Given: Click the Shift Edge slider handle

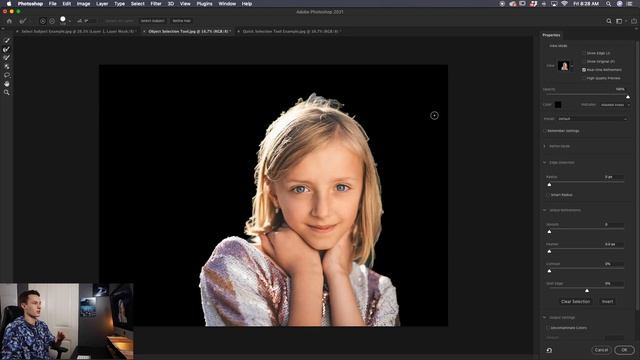Looking at the screenshot, I should 587,291.
